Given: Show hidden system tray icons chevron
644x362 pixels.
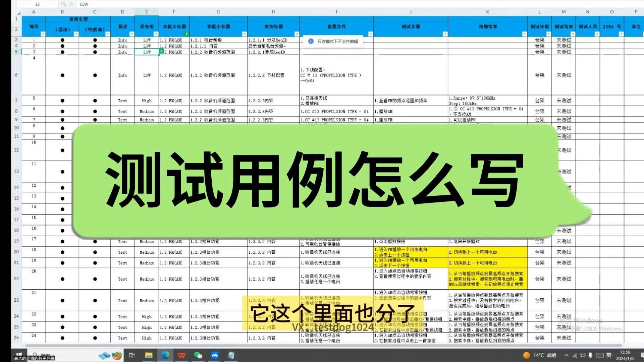Looking at the screenshot, I should click(567, 355).
